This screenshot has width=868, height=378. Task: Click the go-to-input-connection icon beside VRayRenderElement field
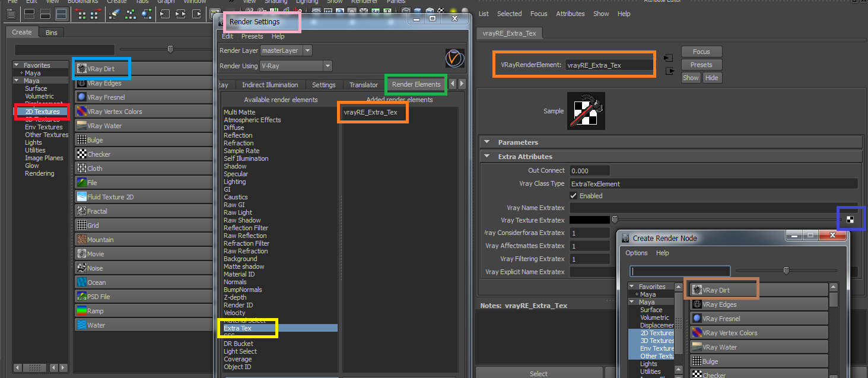point(669,58)
